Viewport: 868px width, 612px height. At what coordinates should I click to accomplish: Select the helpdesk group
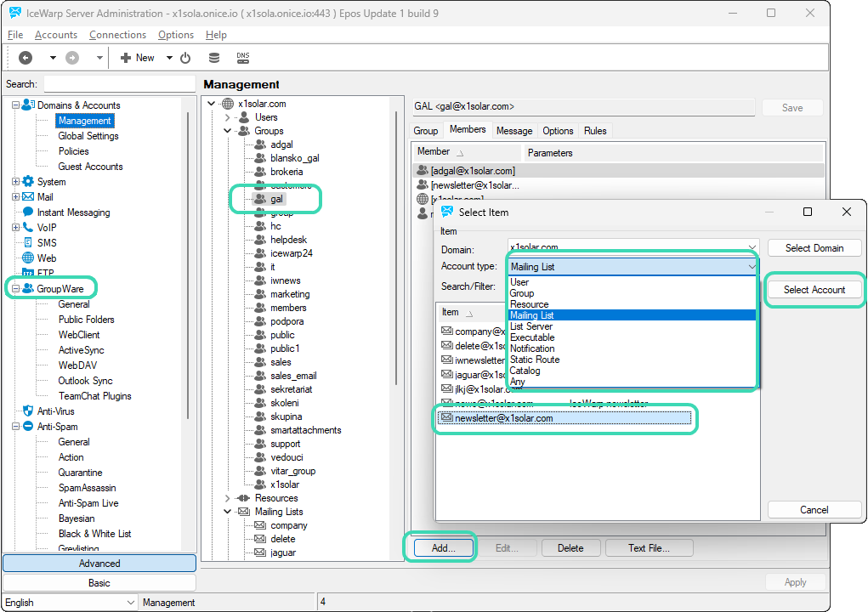(281, 240)
